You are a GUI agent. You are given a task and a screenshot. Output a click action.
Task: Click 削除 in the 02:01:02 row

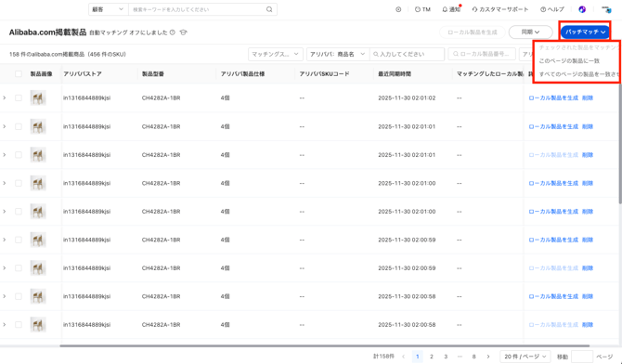tap(588, 97)
